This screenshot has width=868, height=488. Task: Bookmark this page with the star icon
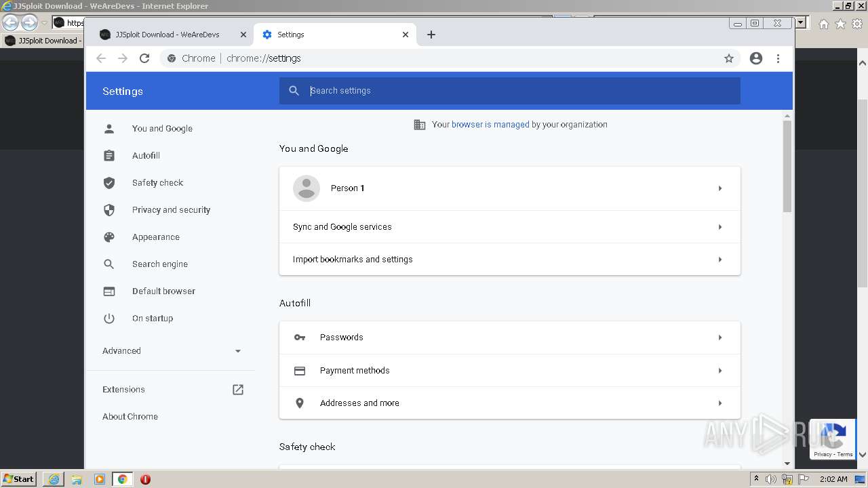click(729, 58)
